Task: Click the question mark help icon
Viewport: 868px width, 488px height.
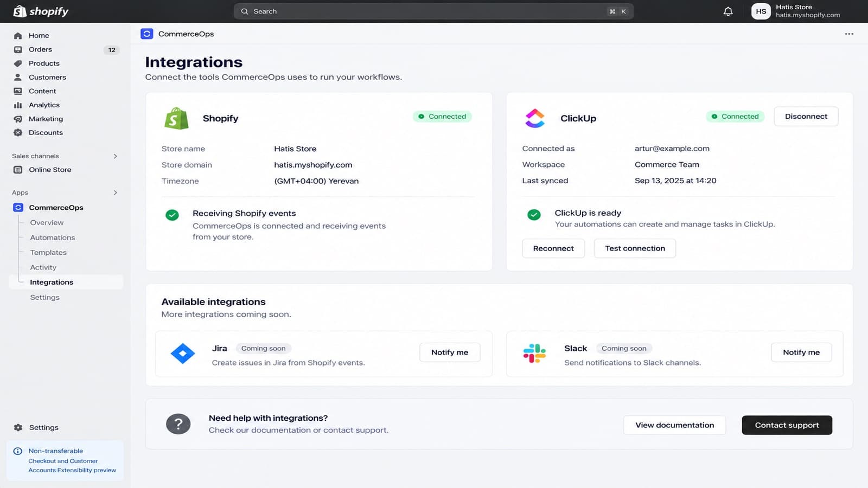Action: (x=178, y=424)
